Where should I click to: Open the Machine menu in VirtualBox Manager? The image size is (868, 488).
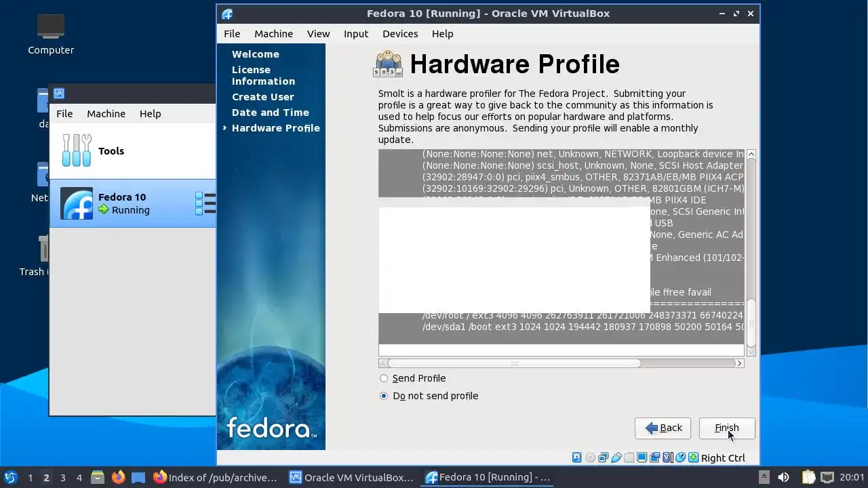coord(106,114)
